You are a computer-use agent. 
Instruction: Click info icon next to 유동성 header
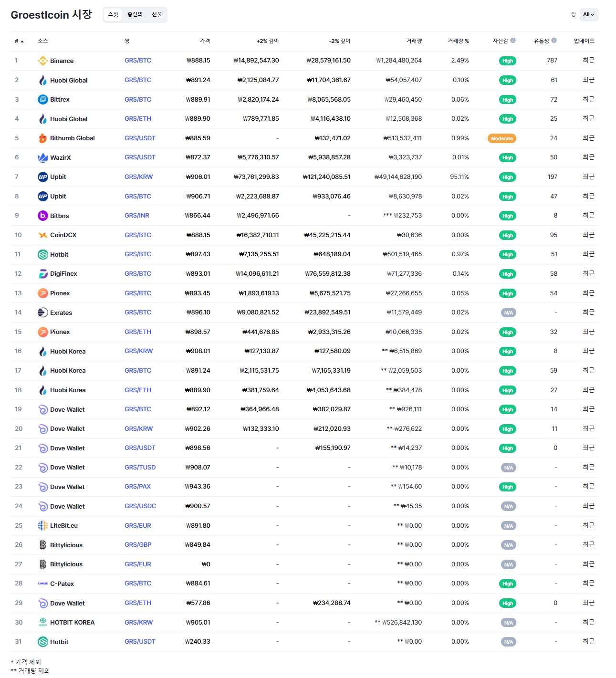point(554,41)
